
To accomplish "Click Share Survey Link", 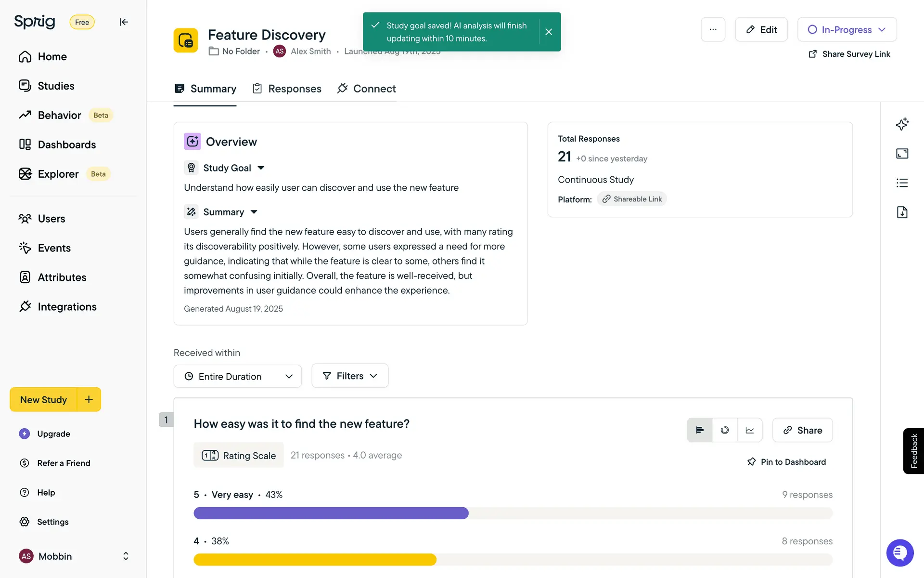I will (849, 54).
